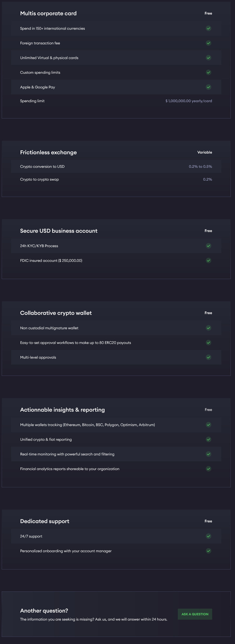Click checkmark for 24h KYC/KYB Process

pos(208,246)
